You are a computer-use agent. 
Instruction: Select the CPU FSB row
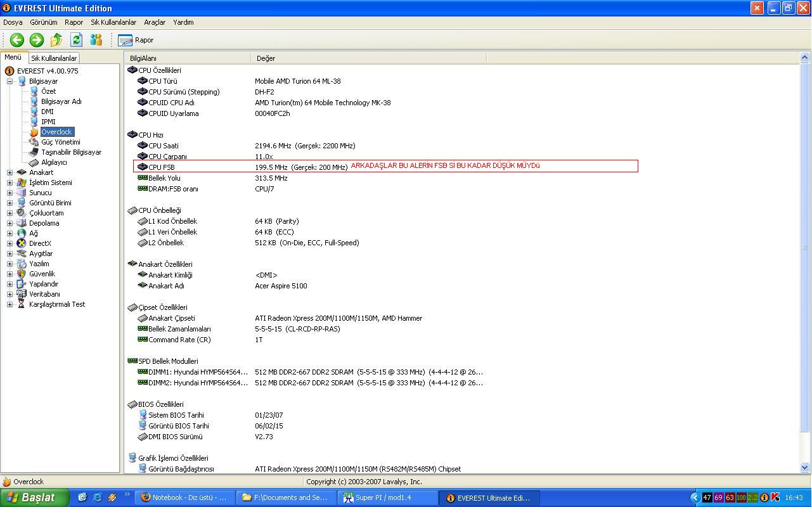point(311,167)
